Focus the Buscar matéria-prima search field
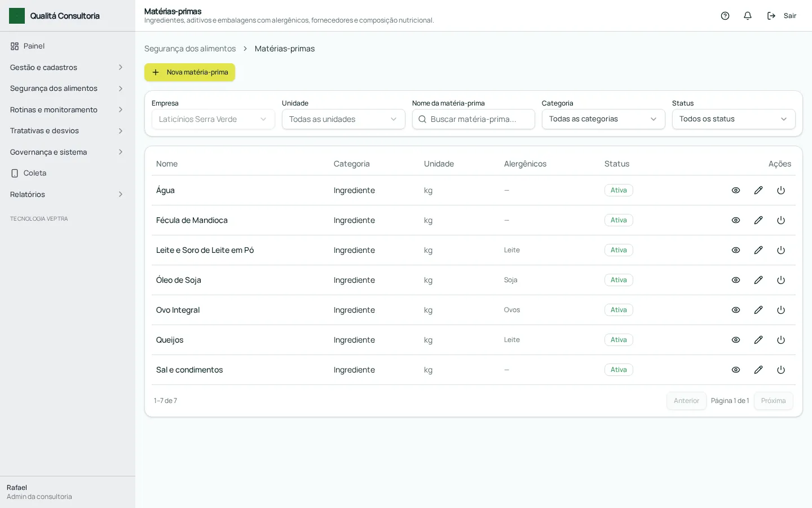 click(x=474, y=119)
